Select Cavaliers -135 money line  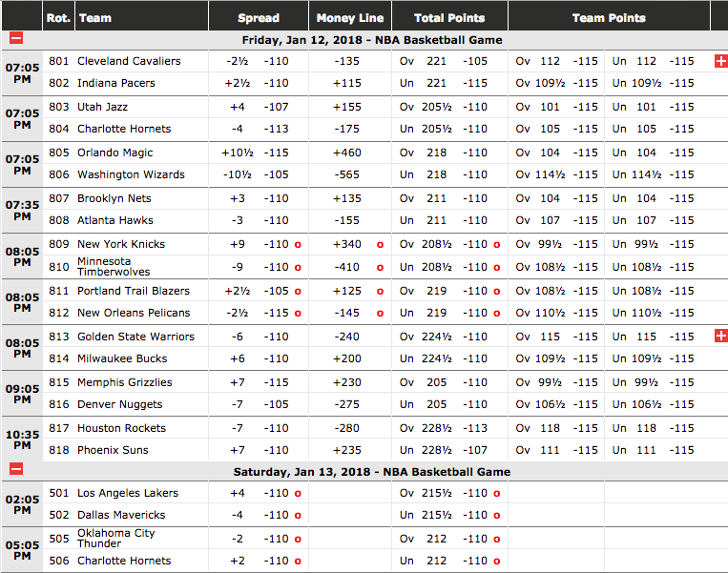(x=347, y=61)
